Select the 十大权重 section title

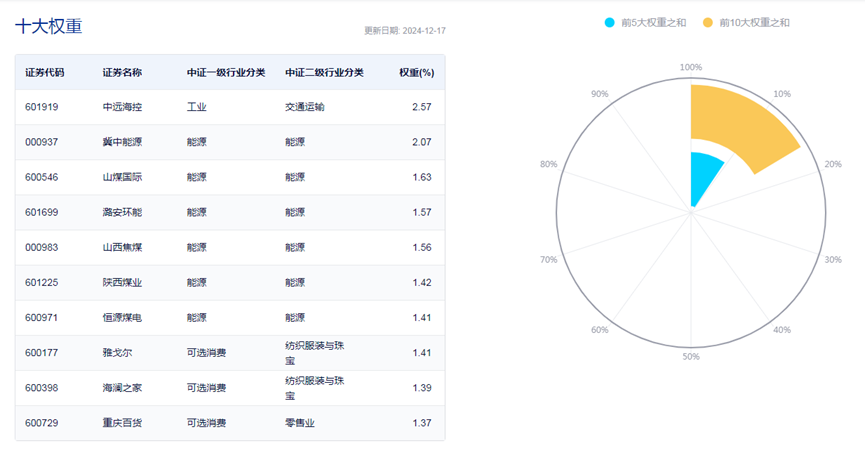tap(49, 26)
